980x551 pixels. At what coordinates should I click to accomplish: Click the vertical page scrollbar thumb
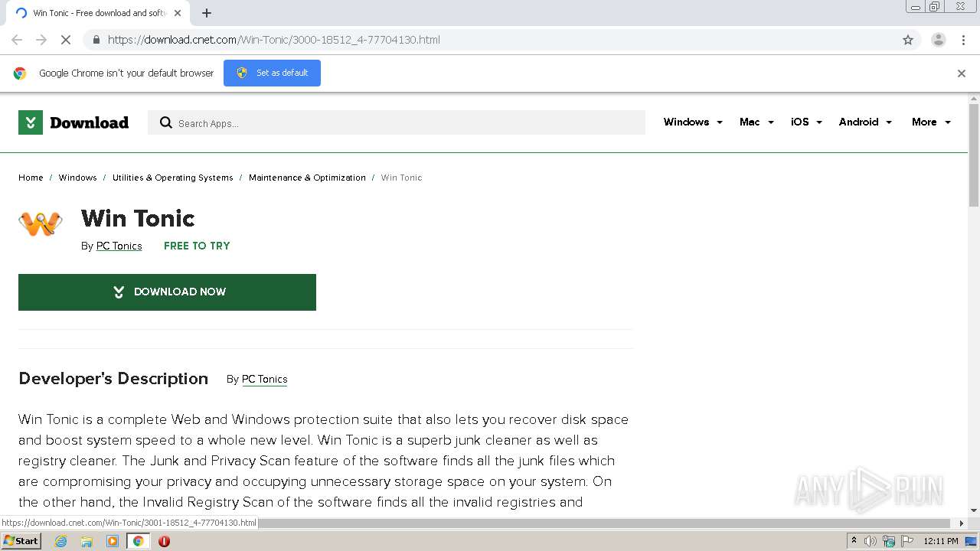coord(974,155)
